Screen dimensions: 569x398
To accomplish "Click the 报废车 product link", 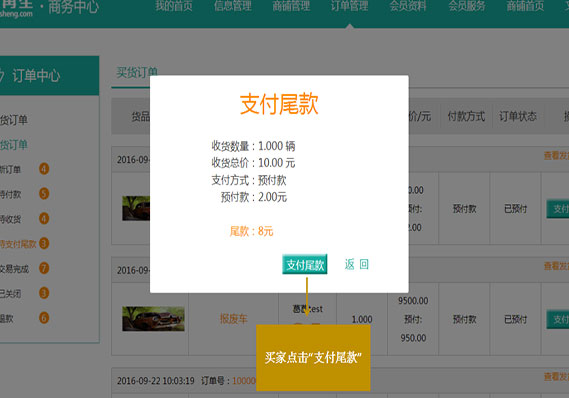I will pyautogui.click(x=233, y=319).
